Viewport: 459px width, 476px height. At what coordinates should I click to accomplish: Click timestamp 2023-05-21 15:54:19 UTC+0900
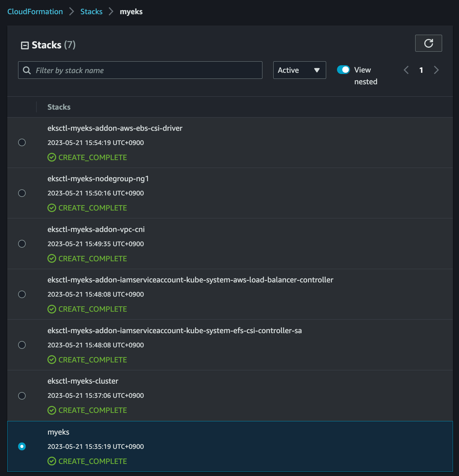tap(95, 143)
